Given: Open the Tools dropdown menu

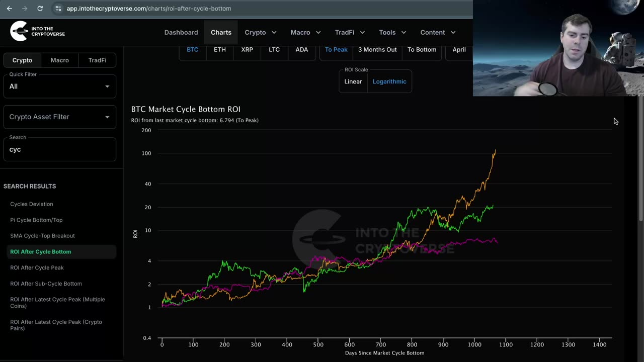Looking at the screenshot, I should pos(392,32).
